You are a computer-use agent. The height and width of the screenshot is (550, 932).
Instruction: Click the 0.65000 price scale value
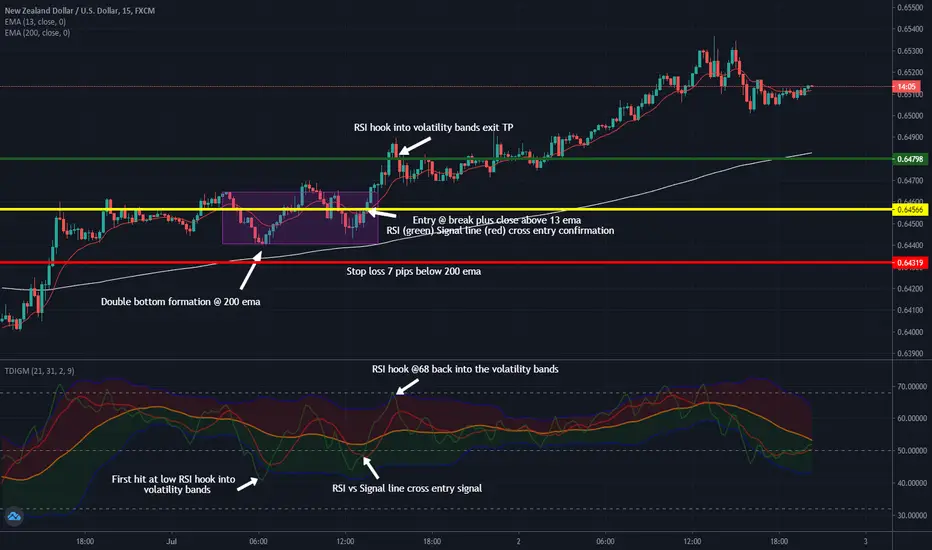(910, 116)
